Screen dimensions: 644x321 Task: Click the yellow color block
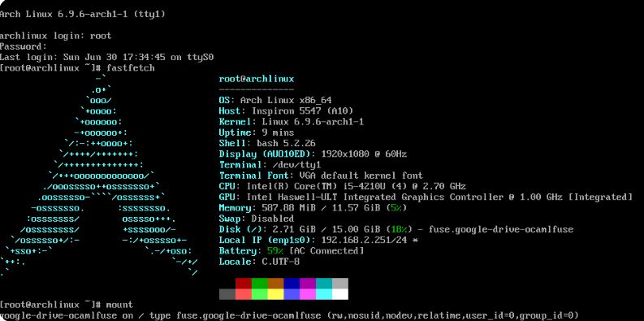[275, 294]
